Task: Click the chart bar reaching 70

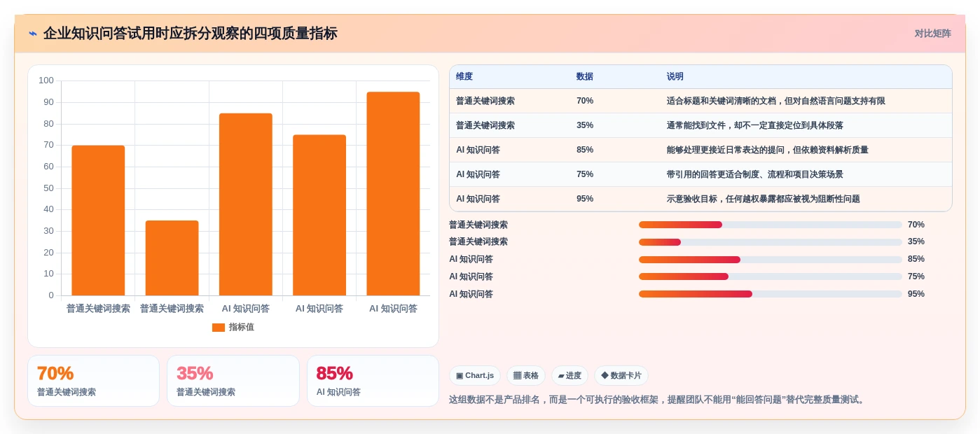Action: [98, 220]
